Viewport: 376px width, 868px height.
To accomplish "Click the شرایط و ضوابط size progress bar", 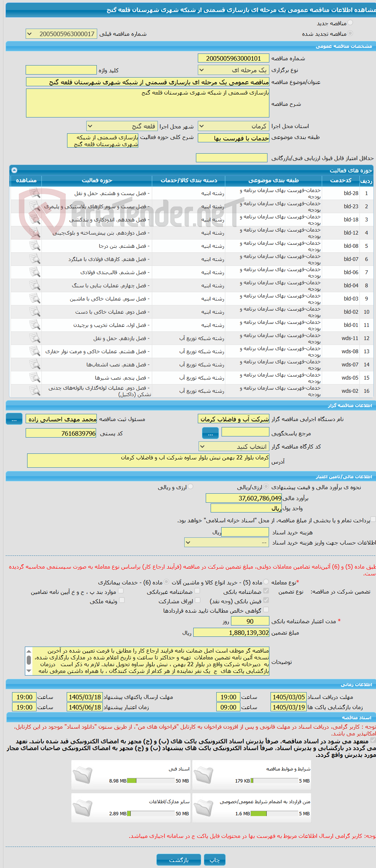I will point(274,781).
